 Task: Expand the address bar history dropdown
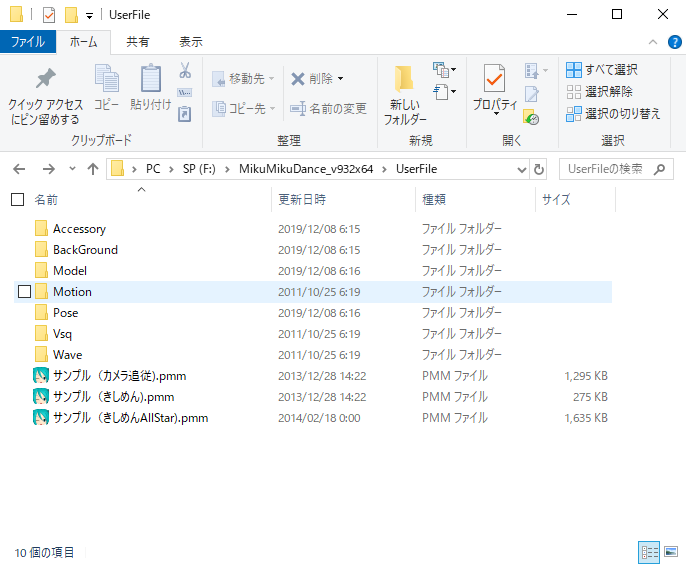coord(521,170)
